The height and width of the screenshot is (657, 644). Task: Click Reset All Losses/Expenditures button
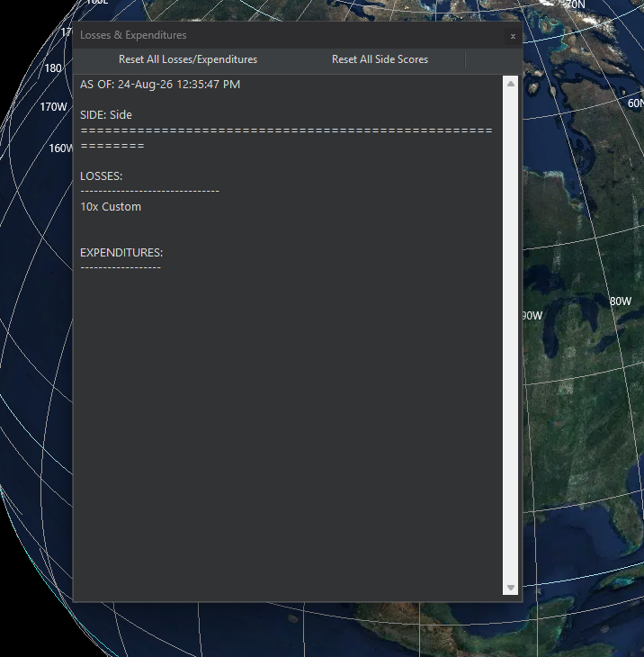[x=188, y=59]
